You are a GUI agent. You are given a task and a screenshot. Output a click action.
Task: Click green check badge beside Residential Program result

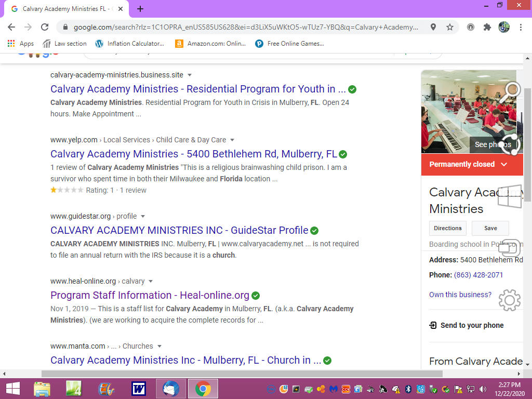coord(352,89)
